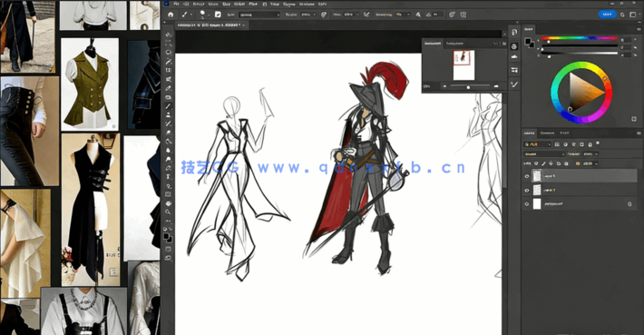Select the Zoom tool in the toolbar
The width and height of the screenshot is (644, 335).
[169, 212]
